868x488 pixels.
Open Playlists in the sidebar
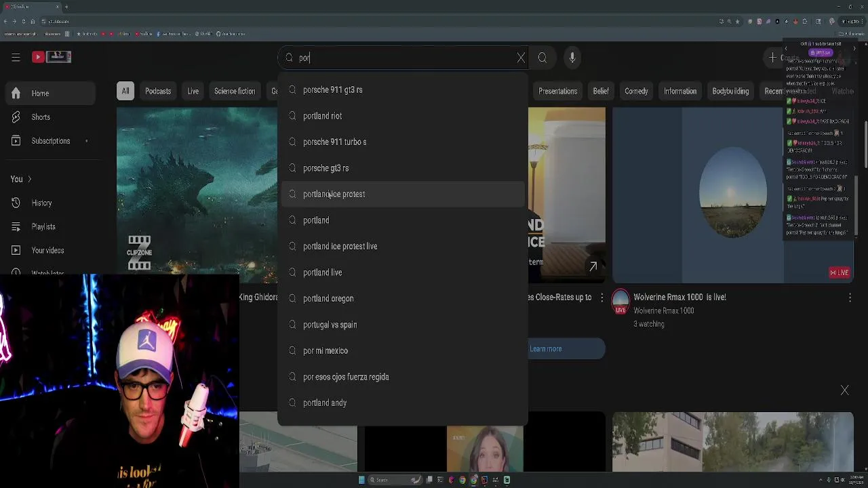click(50, 226)
